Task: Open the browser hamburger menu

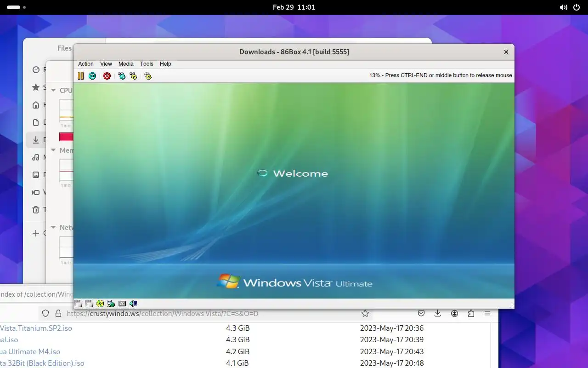Action: point(487,313)
